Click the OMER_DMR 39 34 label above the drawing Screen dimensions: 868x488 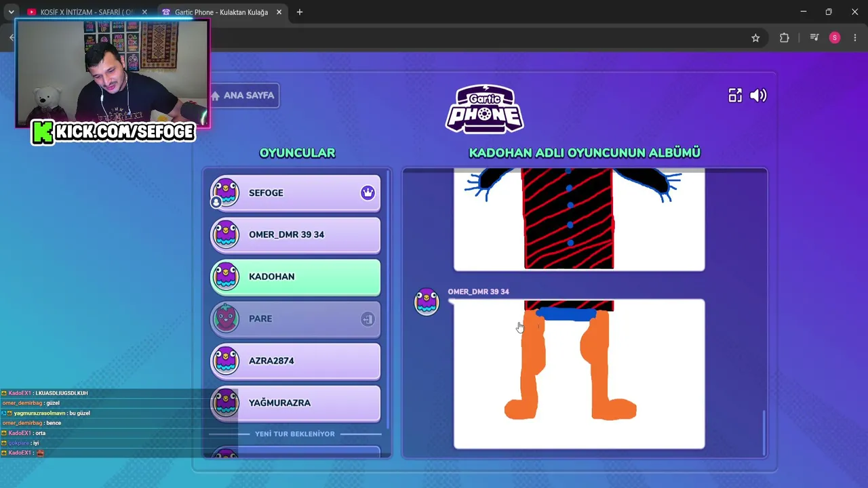tap(478, 291)
